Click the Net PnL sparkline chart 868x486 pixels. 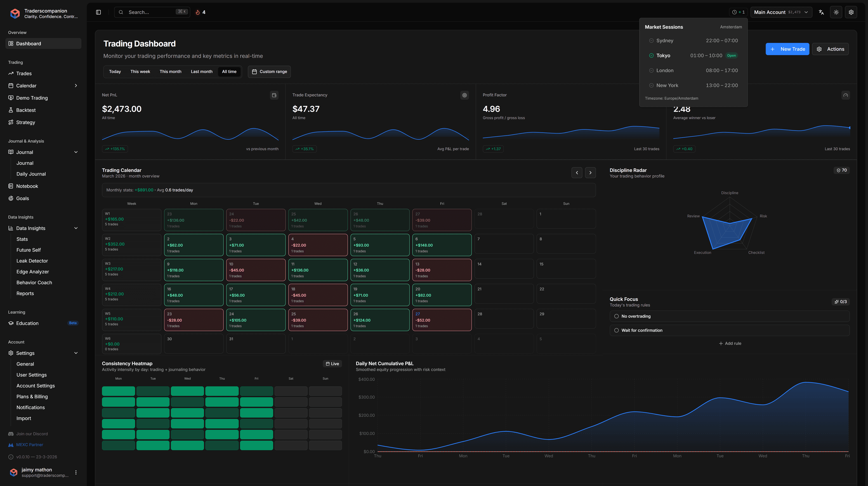[x=190, y=134]
